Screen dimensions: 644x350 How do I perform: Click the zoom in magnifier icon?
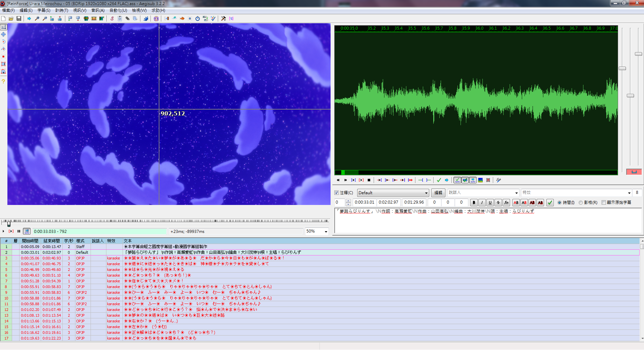[x=37, y=19]
